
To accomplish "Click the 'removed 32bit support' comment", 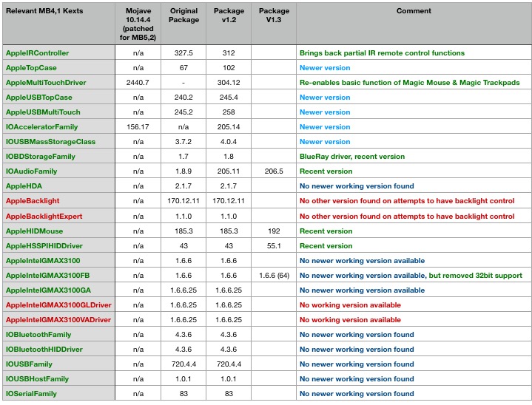I will click(x=476, y=276).
